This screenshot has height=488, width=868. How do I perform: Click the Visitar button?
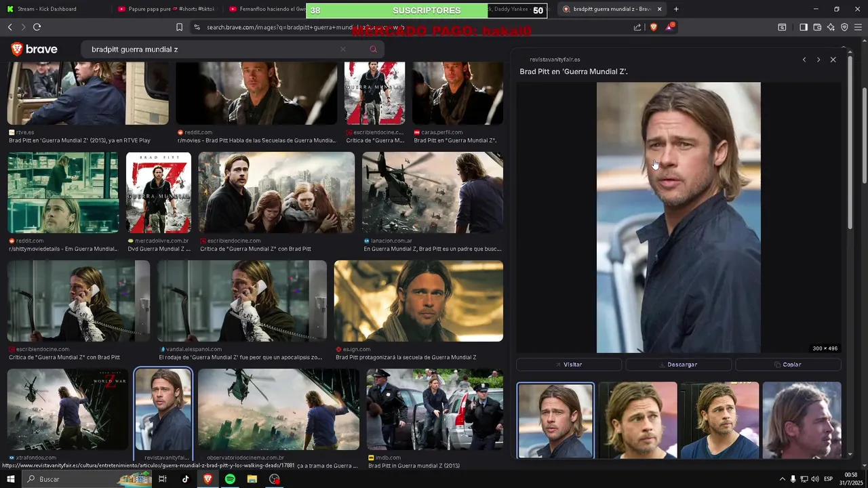click(x=569, y=365)
